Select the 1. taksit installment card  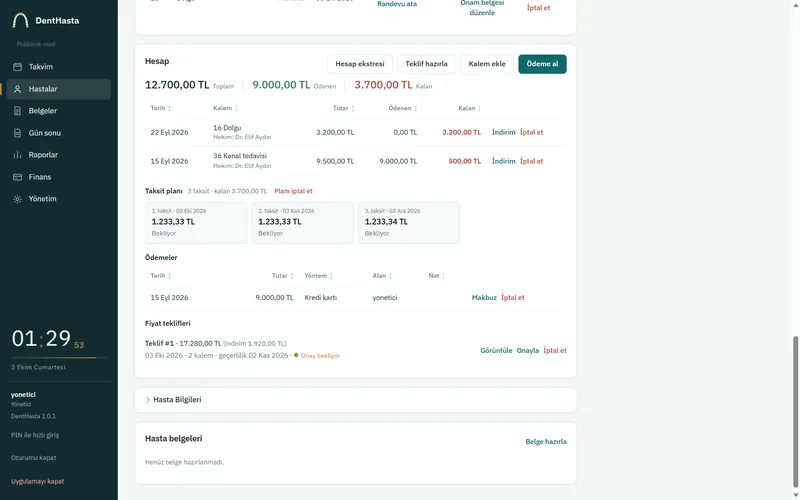(196, 222)
